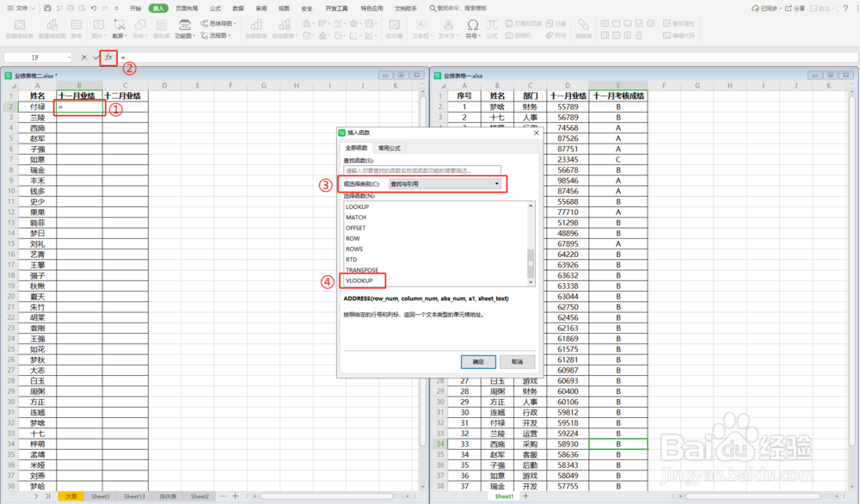Cancel formula entry with the X icon
The width and height of the screenshot is (860, 504).
pyautogui.click(x=84, y=57)
